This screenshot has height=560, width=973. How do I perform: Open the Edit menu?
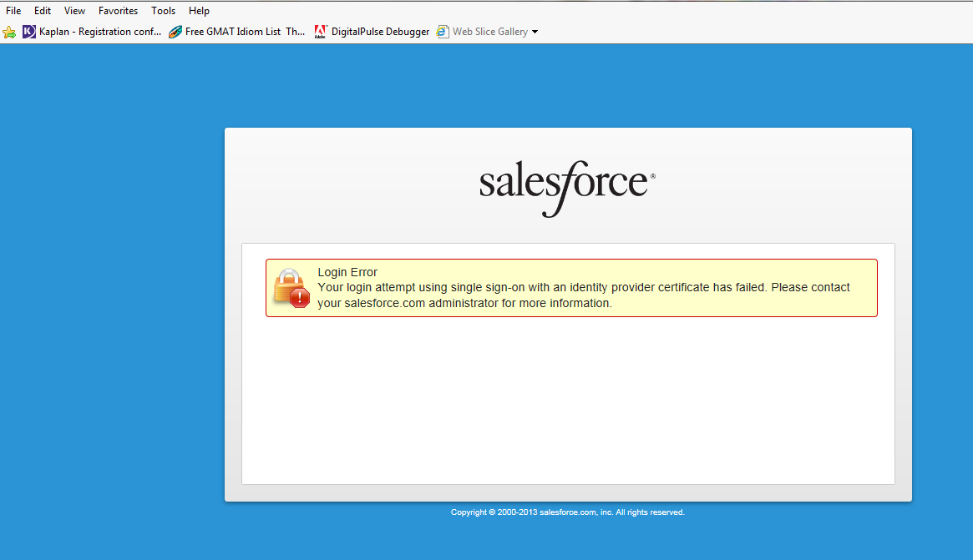(x=43, y=11)
